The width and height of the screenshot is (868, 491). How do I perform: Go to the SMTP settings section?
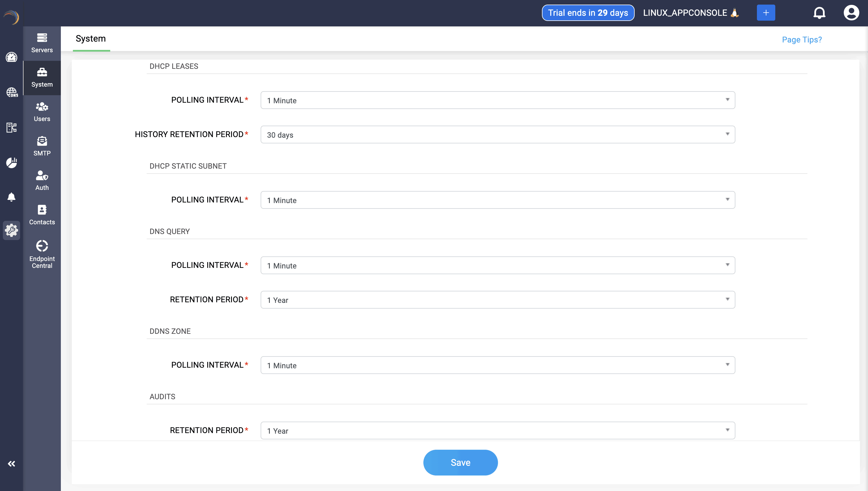[x=42, y=146]
